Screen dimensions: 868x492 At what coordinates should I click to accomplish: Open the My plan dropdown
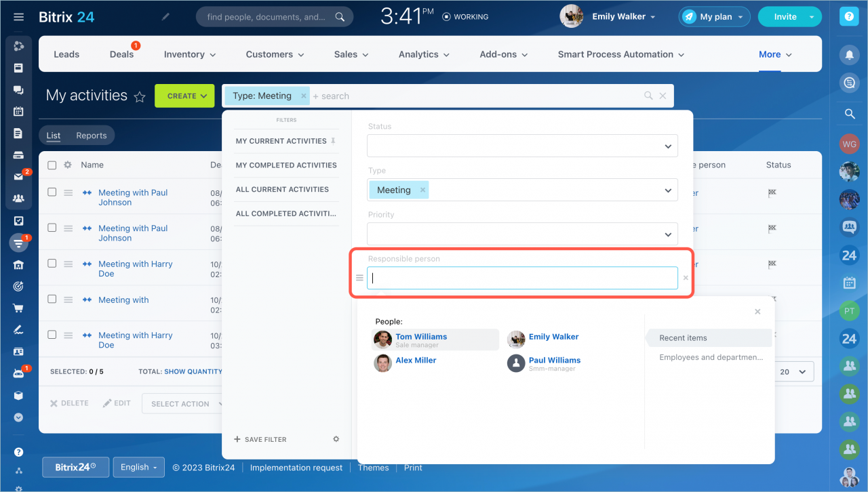(714, 17)
